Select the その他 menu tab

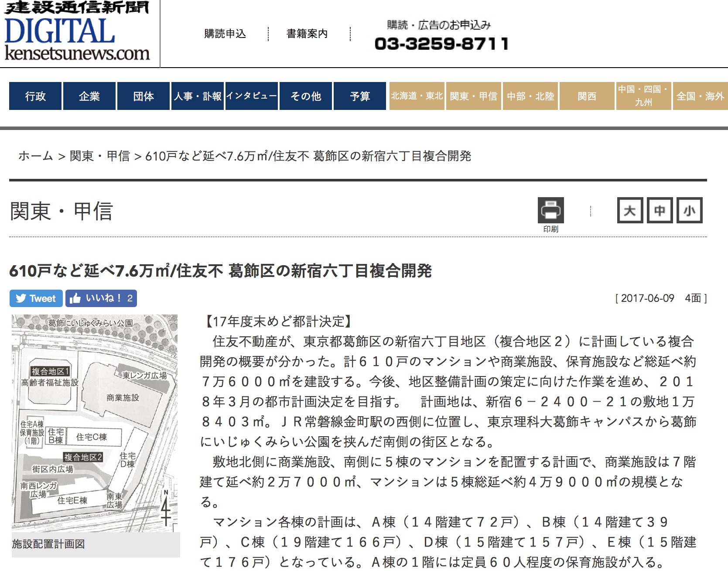tap(306, 96)
